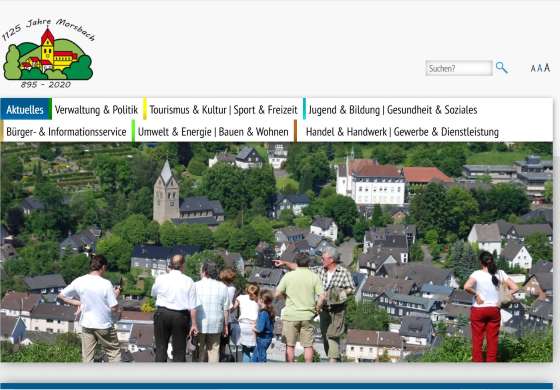Select the medium font size A
This screenshot has height=390, width=560.
(540, 68)
